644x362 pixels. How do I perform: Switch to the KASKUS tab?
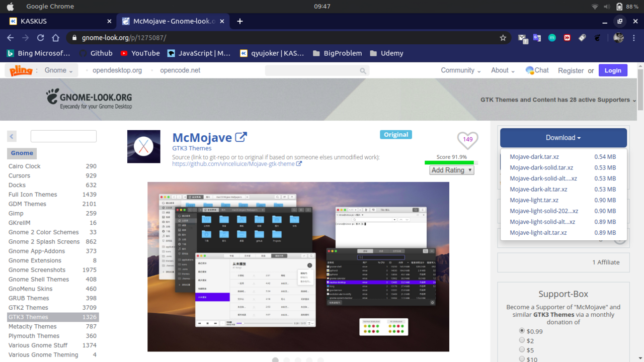click(x=59, y=21)
